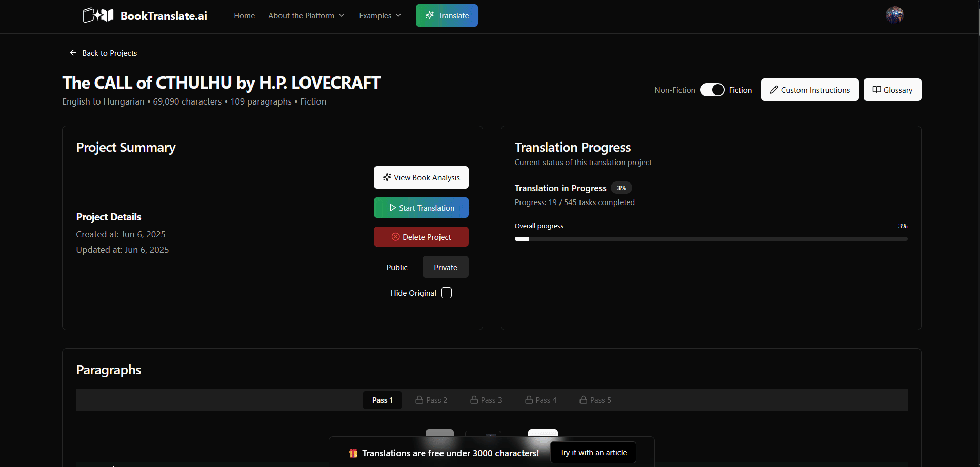The height and width of the screenshot is (467, 980).
Task: Tick the Hide Original checkbox
Action: (447, 293)
